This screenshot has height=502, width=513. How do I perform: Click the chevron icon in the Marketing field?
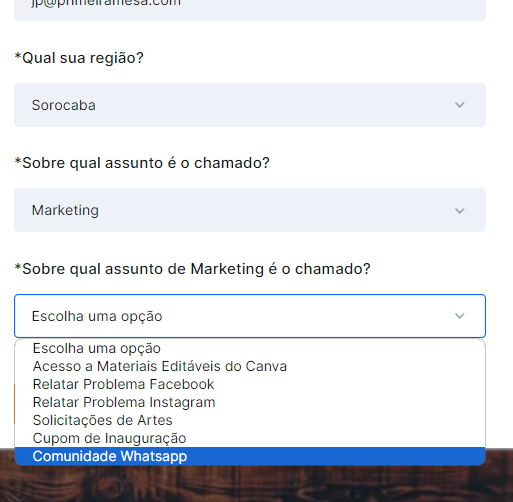(x=460, y=211)
